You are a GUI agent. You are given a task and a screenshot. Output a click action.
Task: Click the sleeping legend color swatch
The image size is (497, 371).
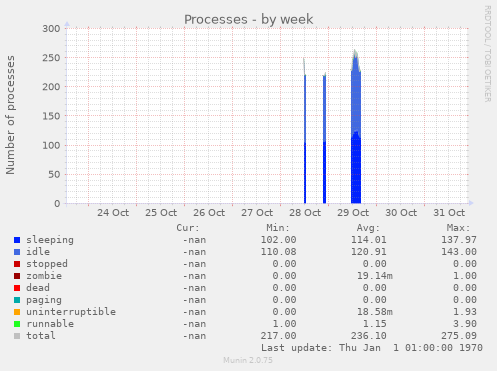[17, 240]
